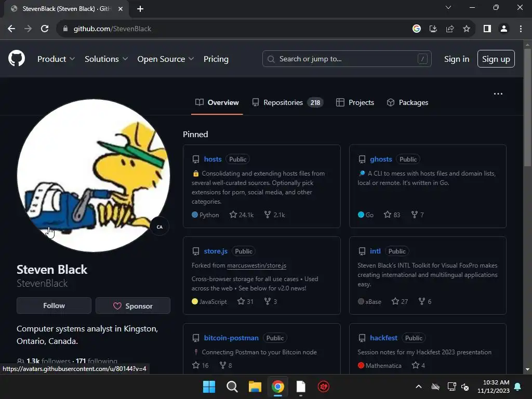Click the tab search chevron in title bar
Image resolution: width=532 pixels, height=399 pixels.
(x=448, y=7)
